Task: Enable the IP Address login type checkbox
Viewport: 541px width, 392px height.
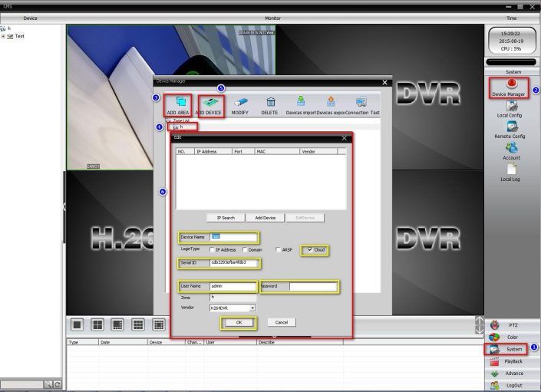Action: click(x=213, y=250)
